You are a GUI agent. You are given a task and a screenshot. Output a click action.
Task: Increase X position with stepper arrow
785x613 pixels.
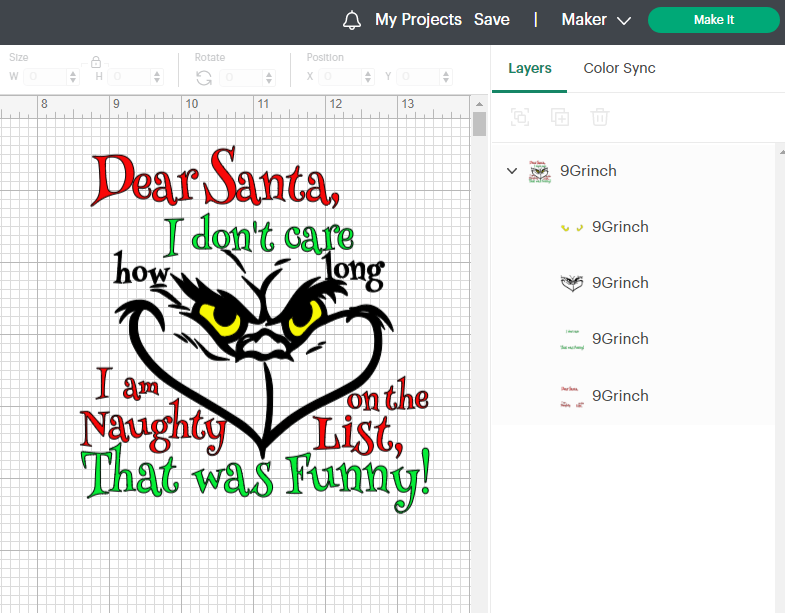click(x=368, y=73)
